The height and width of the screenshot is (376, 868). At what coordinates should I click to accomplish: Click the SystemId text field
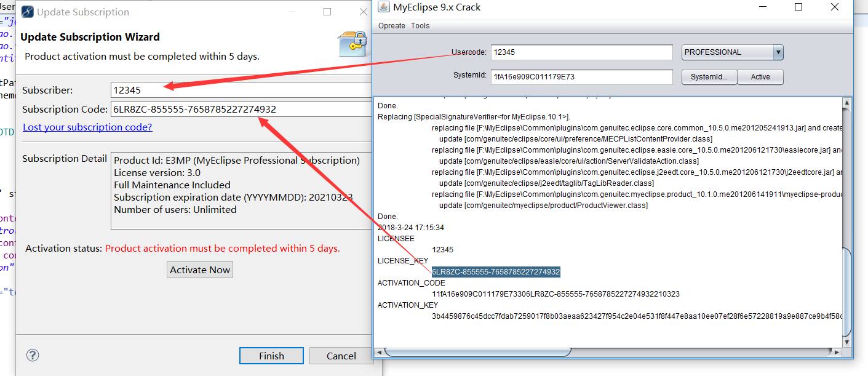pos(581,77)
